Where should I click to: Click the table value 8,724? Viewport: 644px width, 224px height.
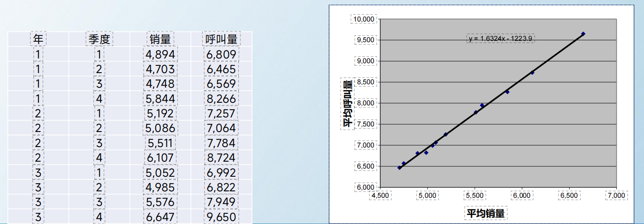(222, 158)
